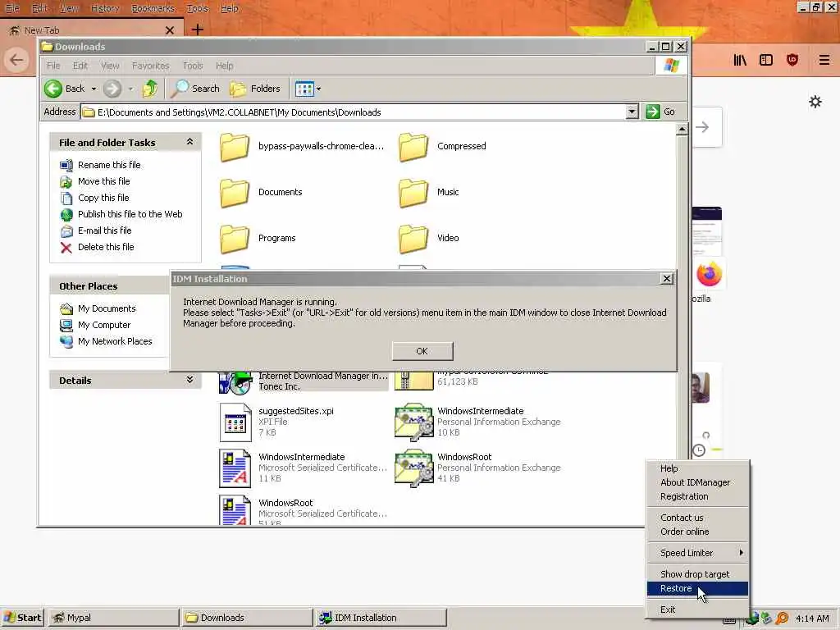Expand the Details panel
Viewport: 840px width, 630px height.
tap(189, 380)
